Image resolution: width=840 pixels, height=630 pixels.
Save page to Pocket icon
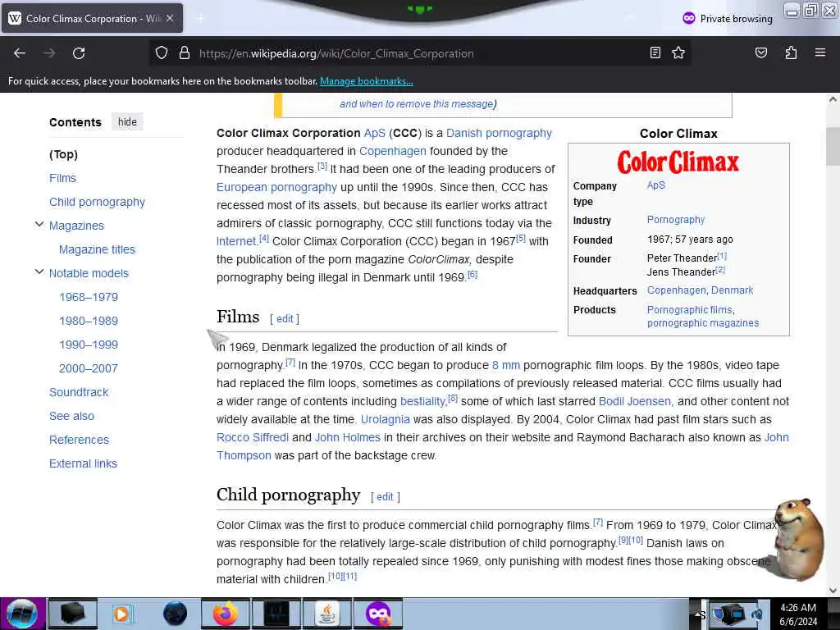[x=760, y=52]
